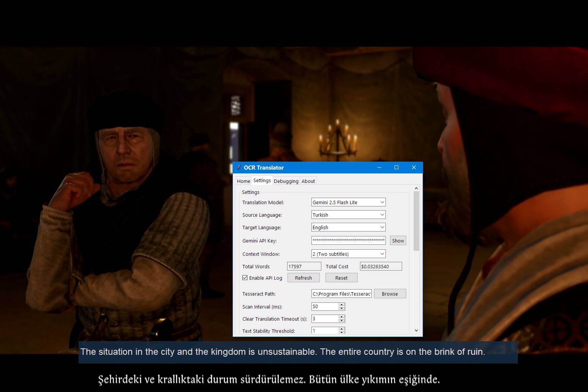This screenshot has width=588, height=392.
Task: Click the "Context Window:" label
Action: (x=261, y=254)
